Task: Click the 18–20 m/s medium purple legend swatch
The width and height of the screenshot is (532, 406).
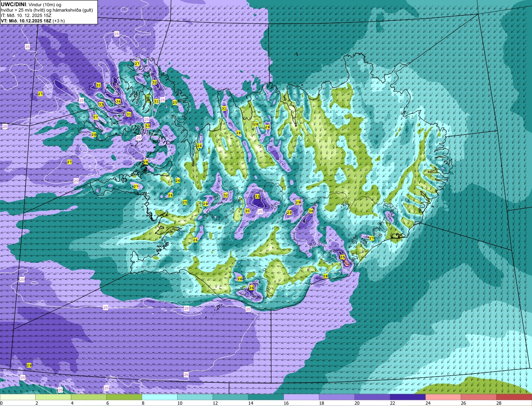Action: pyautogui.click(x=337, y=397)
